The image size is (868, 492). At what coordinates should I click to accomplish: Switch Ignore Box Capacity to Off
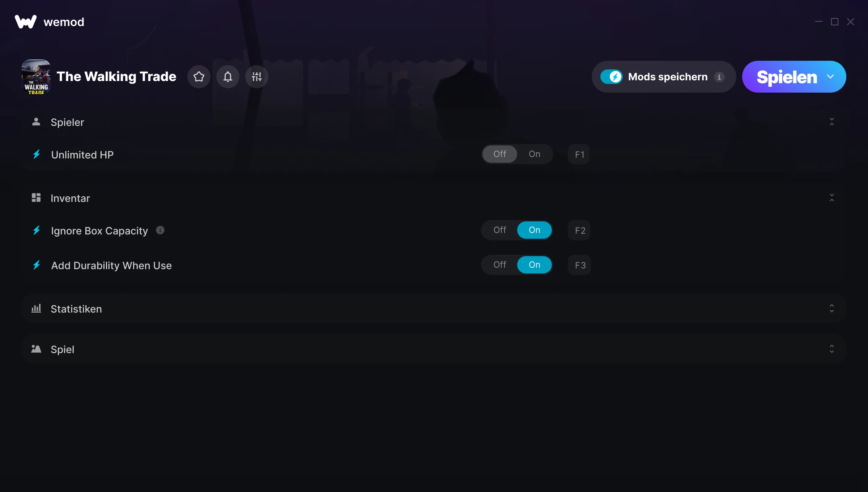pos(500,230)
